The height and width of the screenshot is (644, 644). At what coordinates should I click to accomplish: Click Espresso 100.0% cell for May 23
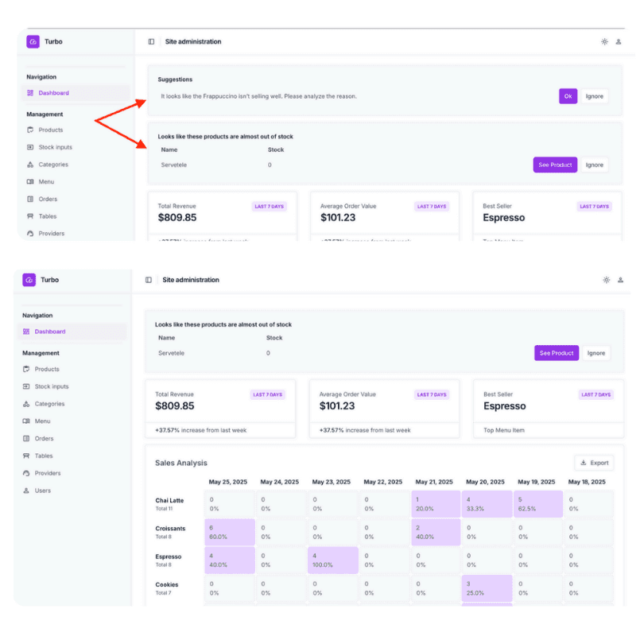tap(333, 561)
